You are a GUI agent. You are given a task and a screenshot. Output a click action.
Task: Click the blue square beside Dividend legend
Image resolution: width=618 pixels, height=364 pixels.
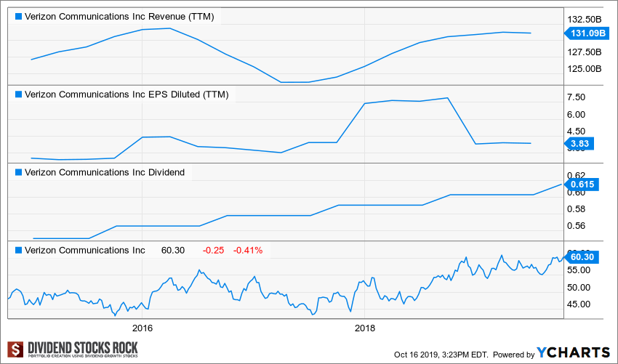[18, 172]
